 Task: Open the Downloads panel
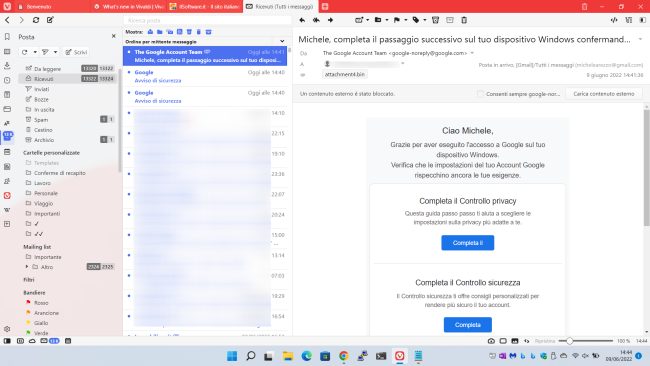click(7, 65)
